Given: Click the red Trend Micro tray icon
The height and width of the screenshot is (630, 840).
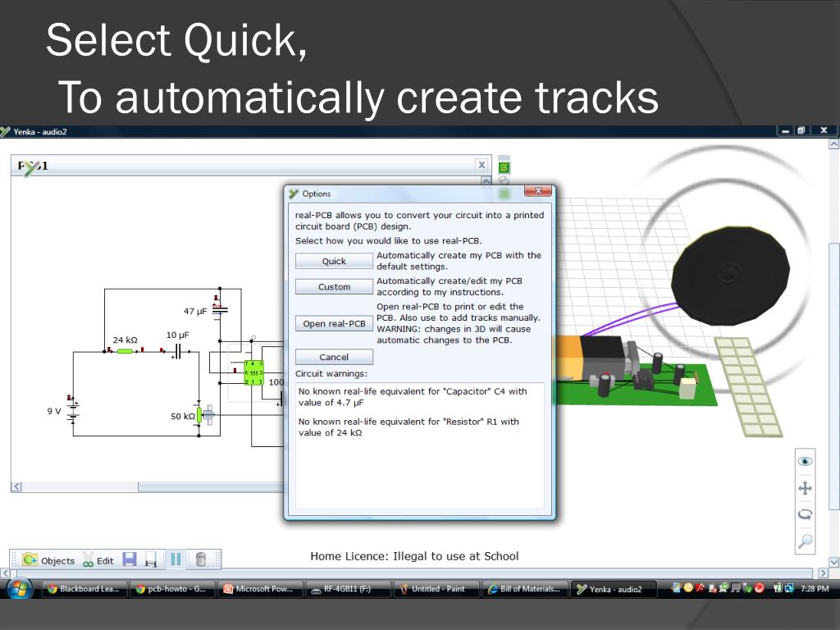Looking at the screenshot, I should point(759,588).
